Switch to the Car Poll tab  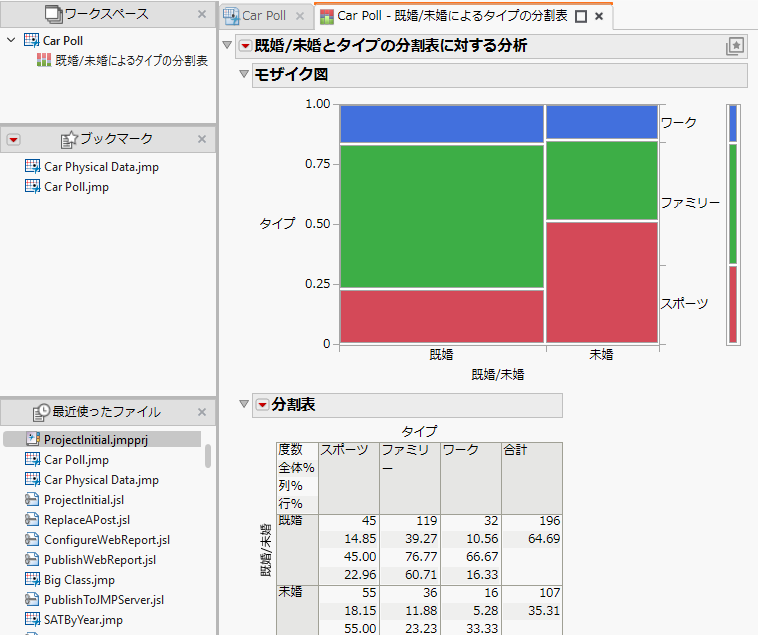pos(264,16)
